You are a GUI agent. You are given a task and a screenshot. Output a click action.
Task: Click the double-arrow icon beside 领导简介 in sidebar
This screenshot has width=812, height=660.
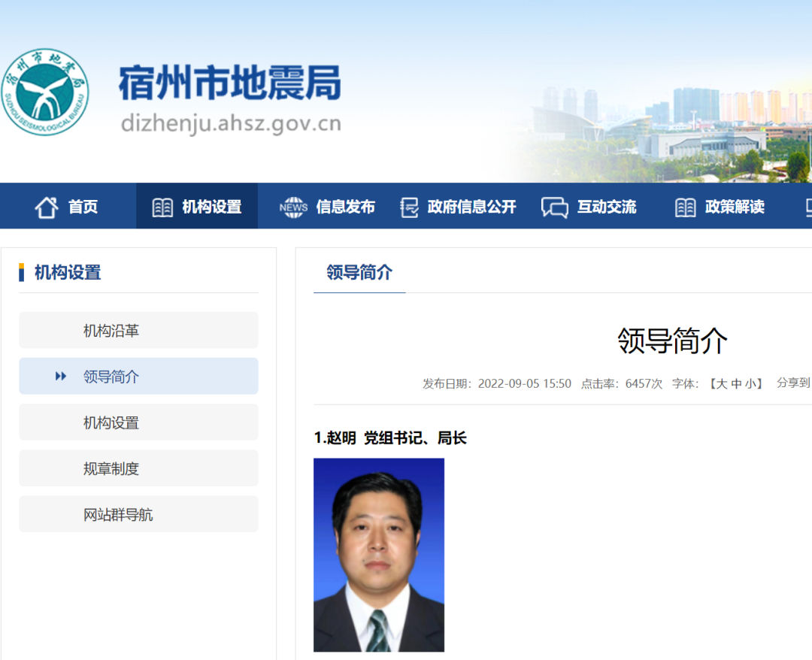pyautogui.click(x=61, y=376)
